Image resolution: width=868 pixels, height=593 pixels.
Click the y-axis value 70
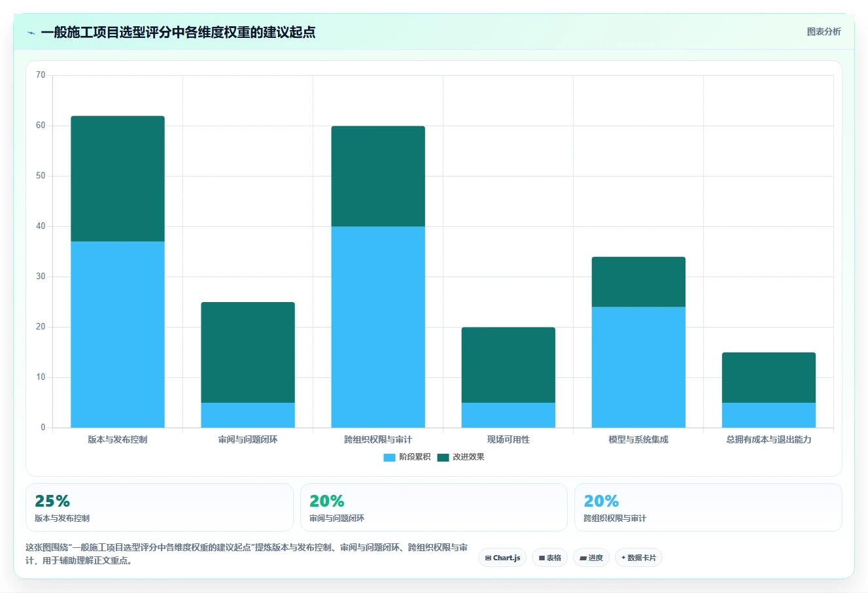[41, 75]
